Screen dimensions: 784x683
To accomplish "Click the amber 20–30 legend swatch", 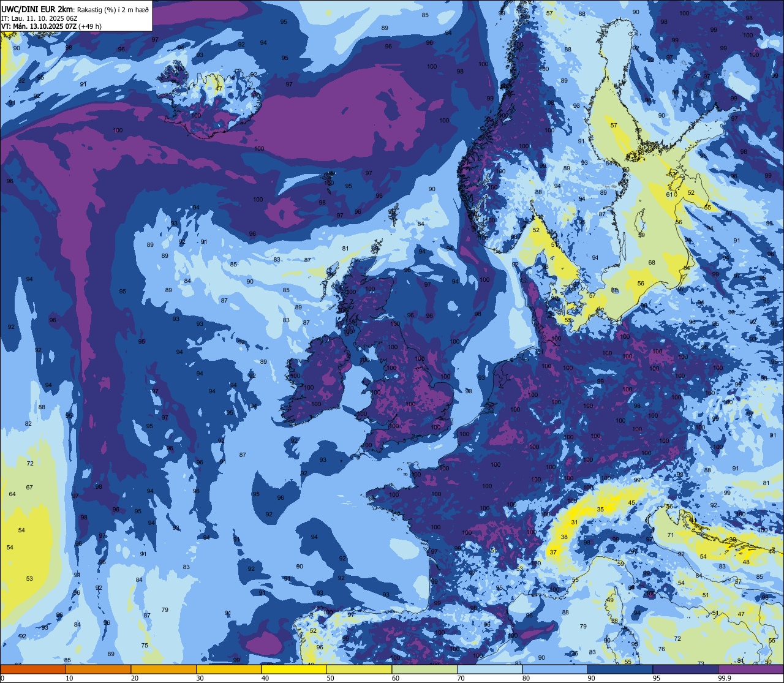I will (164, 670).
